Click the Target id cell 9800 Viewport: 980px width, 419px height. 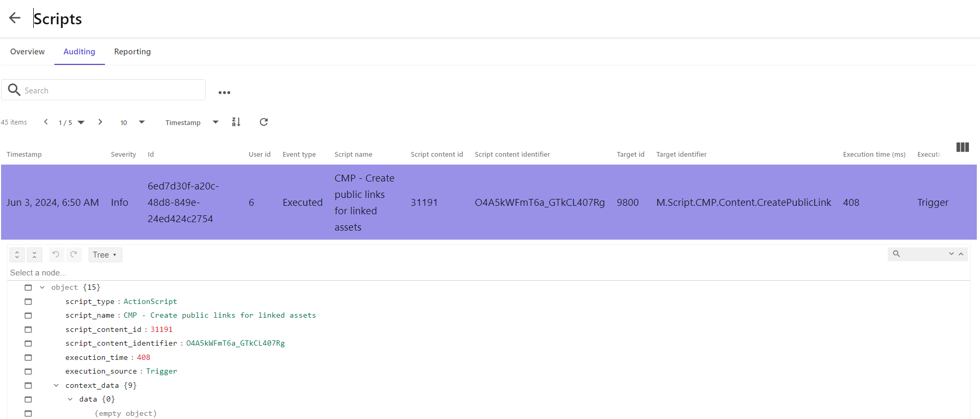(628, 203)
